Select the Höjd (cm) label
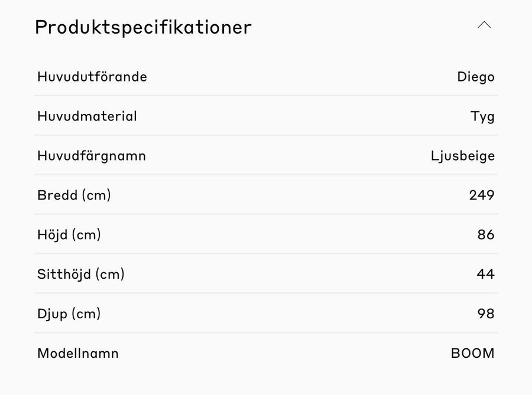Screen dimensions: 532x395 tap(69, 234)
